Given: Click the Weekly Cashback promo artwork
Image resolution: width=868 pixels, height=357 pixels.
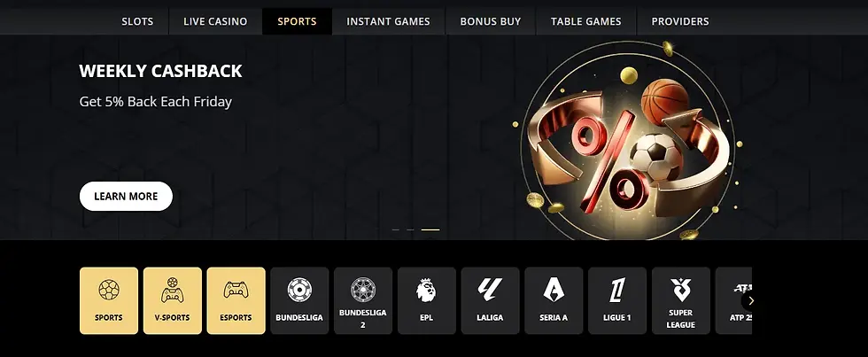Looking at the screenshot, I should click(629, 141).
